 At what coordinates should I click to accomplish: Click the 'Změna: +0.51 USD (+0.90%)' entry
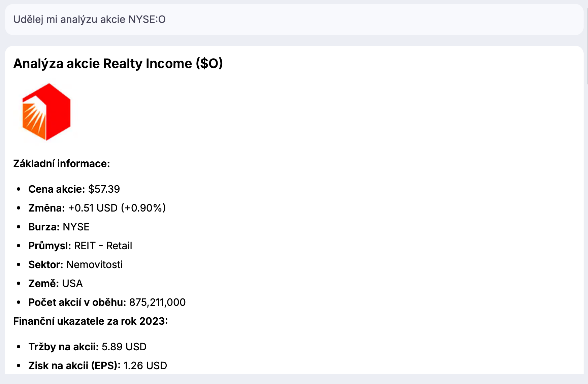click(x=97, y=208)
